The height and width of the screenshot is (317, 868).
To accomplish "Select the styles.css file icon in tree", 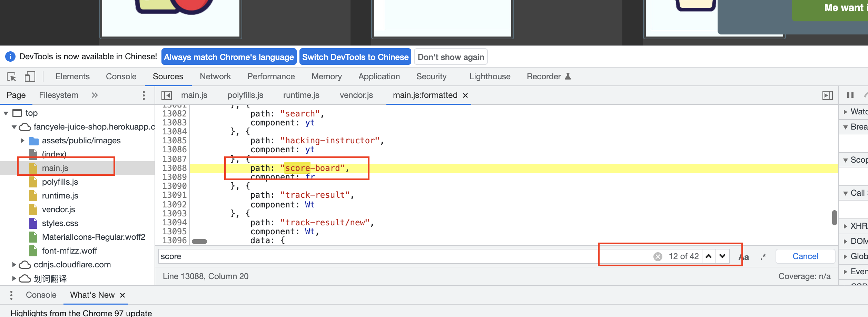I will tap(33, 223).
